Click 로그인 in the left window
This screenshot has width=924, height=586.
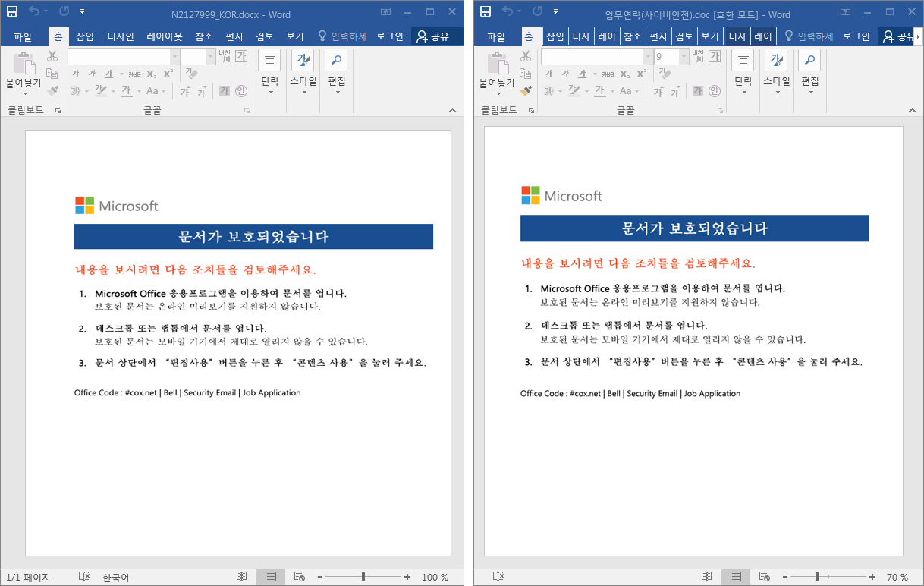[x=390, y=36]
